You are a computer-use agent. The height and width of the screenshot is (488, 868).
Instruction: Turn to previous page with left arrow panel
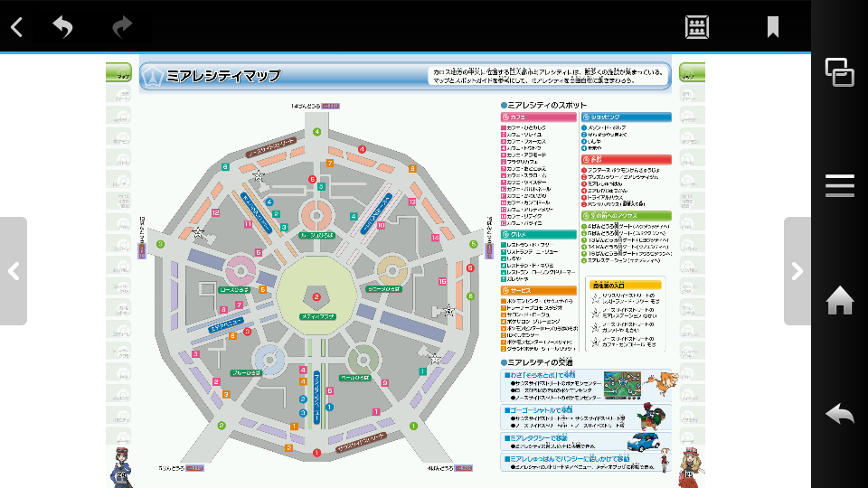pyautogui.click(x=14, y=271)
